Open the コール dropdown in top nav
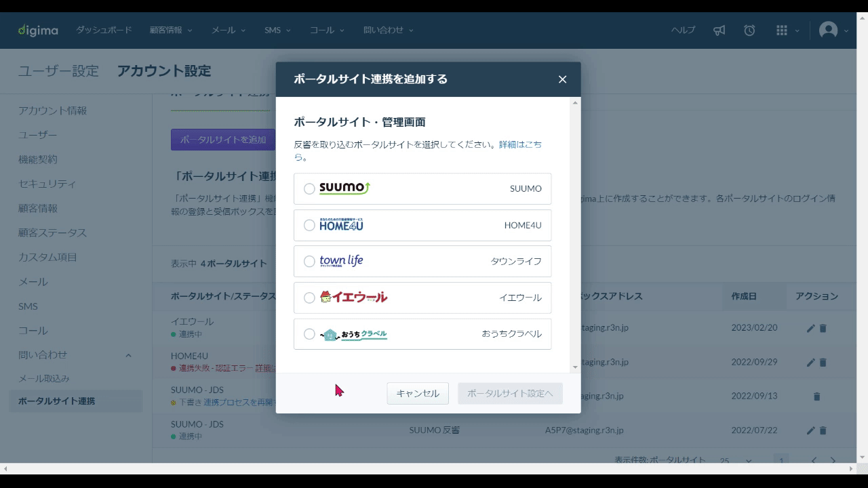The width and height of the screenshot is (868, 488). [x=327, y=30]
